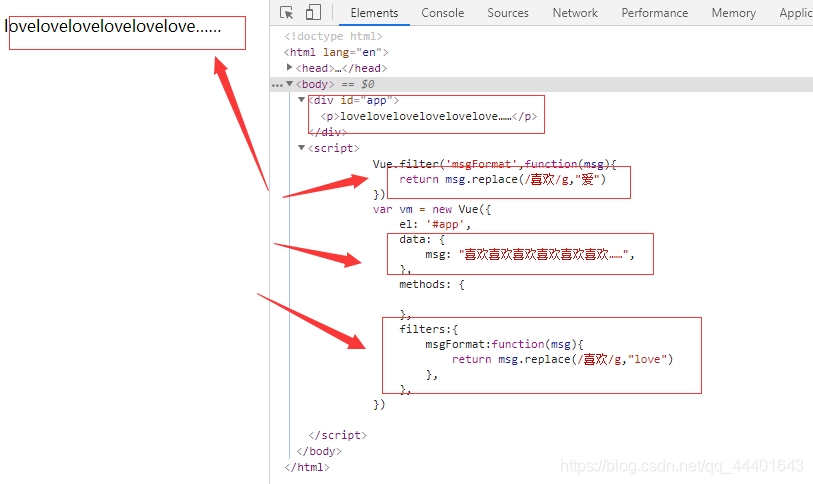The image size is (813, 484).
Task: Select the closing </body> tag line
Action: (319, 451)
